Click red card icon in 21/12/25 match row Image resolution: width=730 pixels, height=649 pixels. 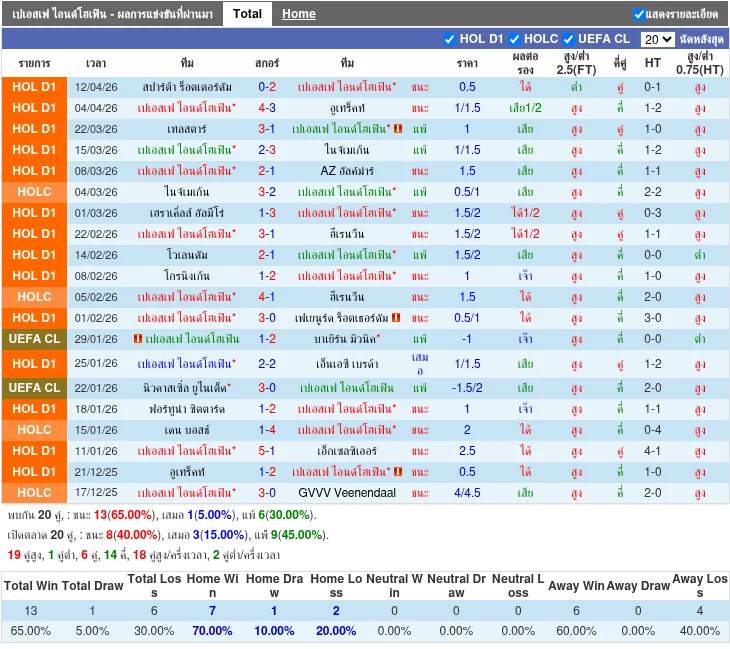pyautogui.click(x=397, y=472)
